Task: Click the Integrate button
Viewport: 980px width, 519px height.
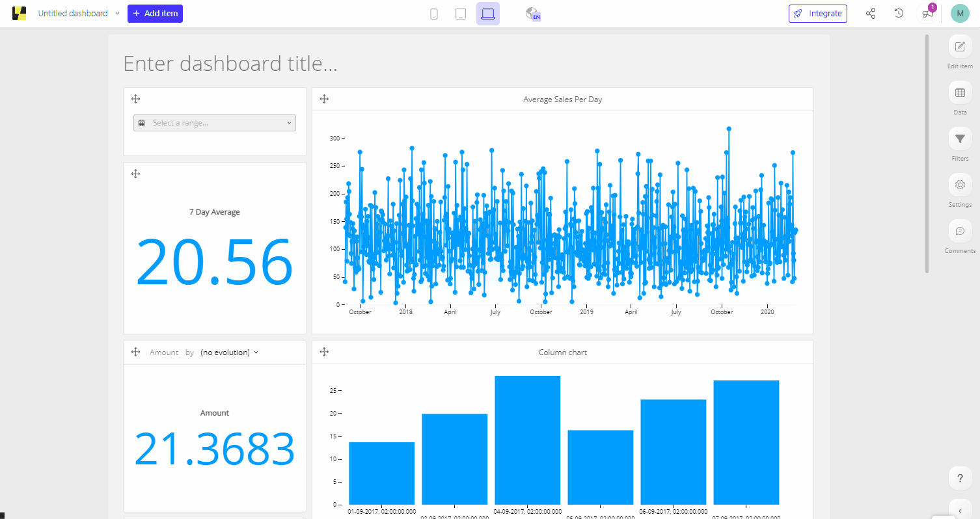Action: coord(817,14)
